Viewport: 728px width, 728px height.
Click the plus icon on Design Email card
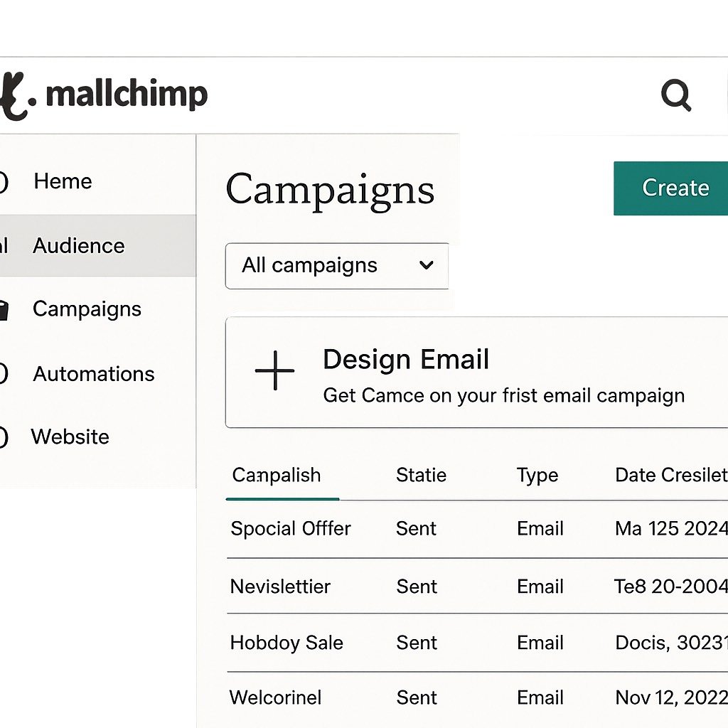click(274, 371)
